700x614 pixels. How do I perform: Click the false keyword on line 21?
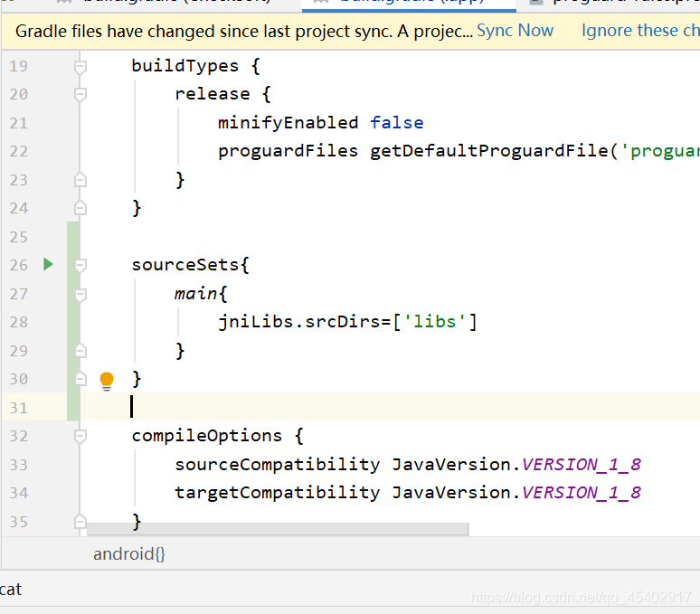[397, 123]
